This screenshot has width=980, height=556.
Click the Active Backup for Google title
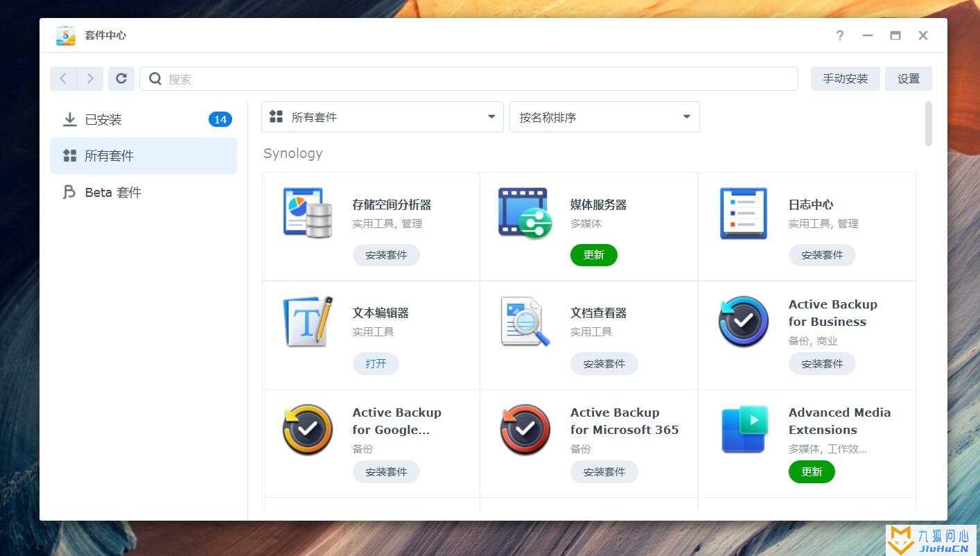396,421
